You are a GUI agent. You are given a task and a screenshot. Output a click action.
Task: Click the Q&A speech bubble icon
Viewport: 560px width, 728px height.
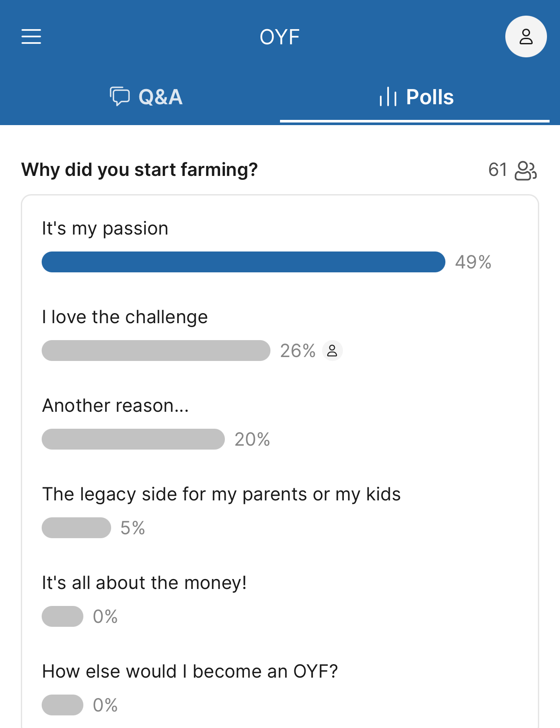[x=119, y=96]
